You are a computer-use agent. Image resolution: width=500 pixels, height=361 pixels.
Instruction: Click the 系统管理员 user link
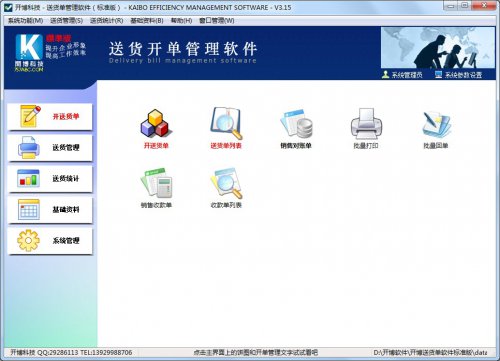[x=402, y=75]
